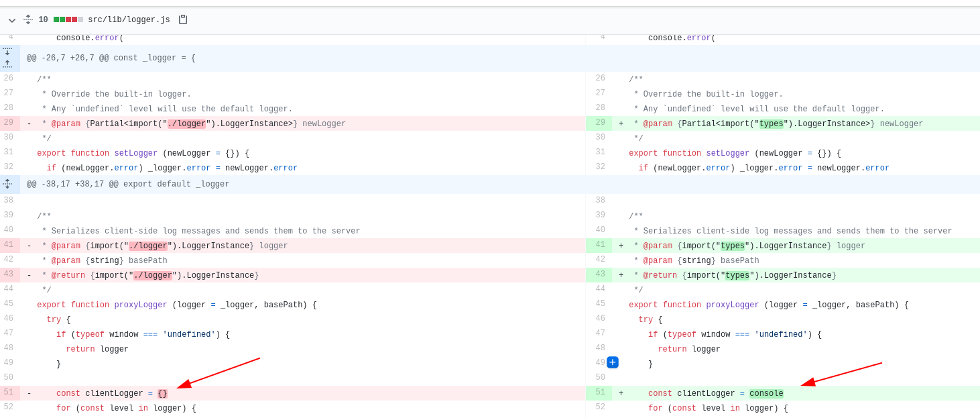
Task: Click the diffstat colored squares
Action: point(68,20)
